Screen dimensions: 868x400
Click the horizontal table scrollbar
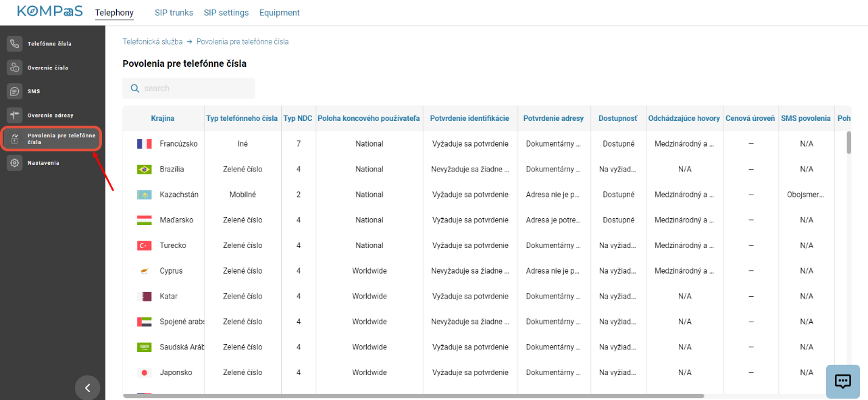click(413, 396)
